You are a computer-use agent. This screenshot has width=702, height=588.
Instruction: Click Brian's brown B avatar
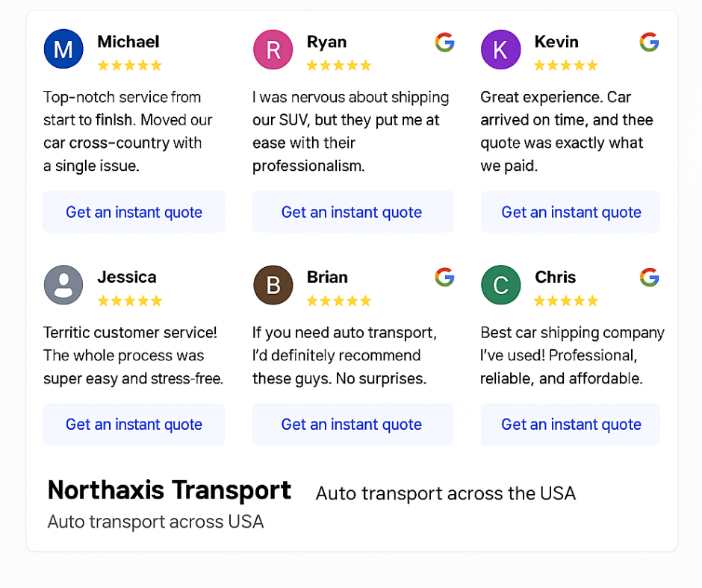(273, 284)
